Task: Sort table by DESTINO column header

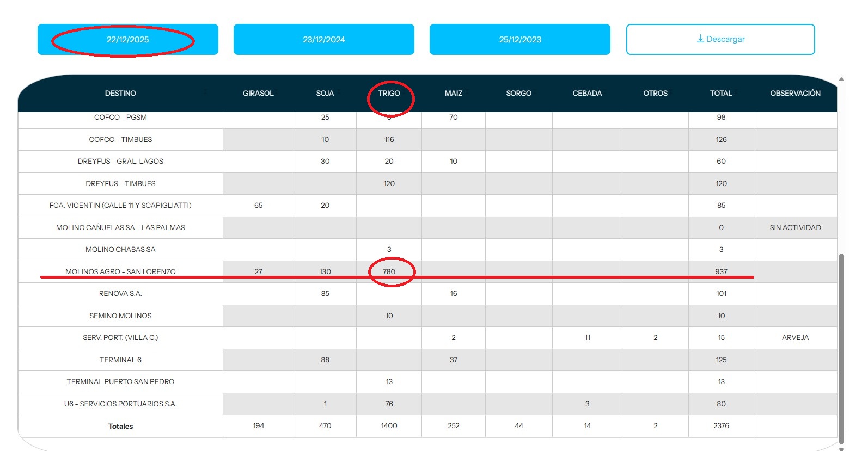Action: tap(120, 93)
